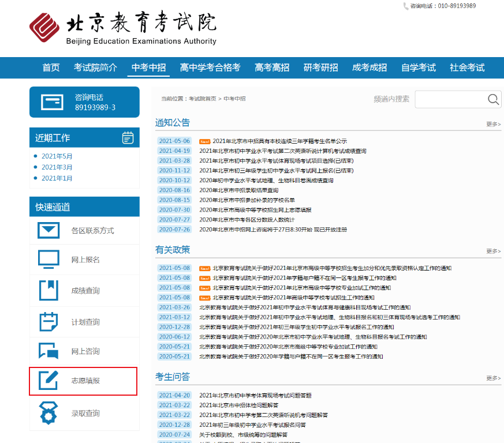Open policy on 2021年高级中等学校考试招生工作
Viewport: 504px width, 443px height.
pos(293,298)
